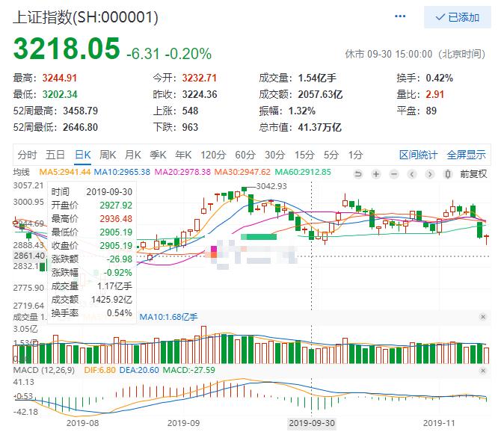Zoom out chart with minus icon
The height and width of the screenshot is (432, 504).
click(x=394, y=174)
